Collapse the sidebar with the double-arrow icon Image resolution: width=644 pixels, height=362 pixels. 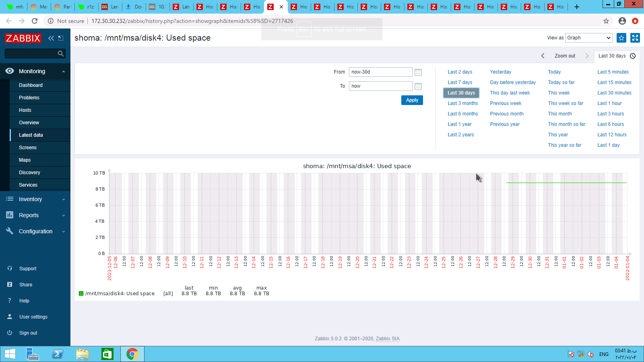(x=51, y=38)
